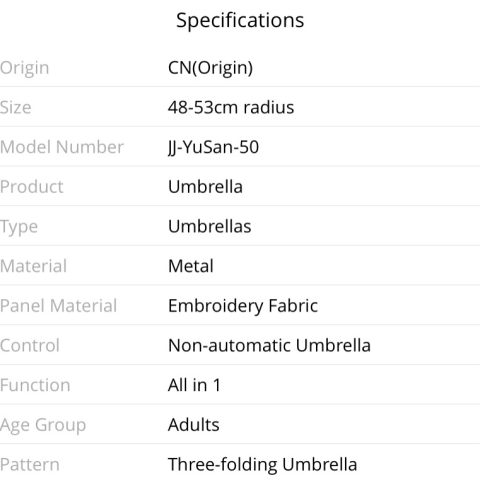Click the Three-folding Umbrella pattern value
The image size is (480, 480).
coord(263,465)
